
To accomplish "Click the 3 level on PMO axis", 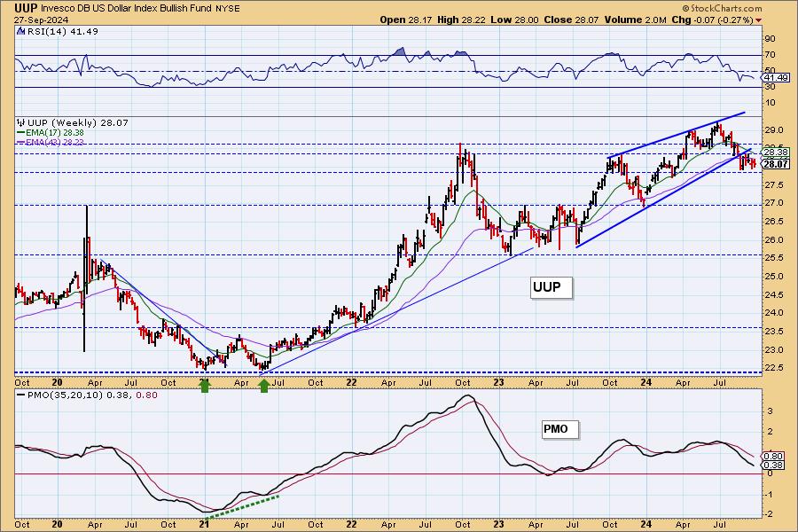I will pos(770,411).
